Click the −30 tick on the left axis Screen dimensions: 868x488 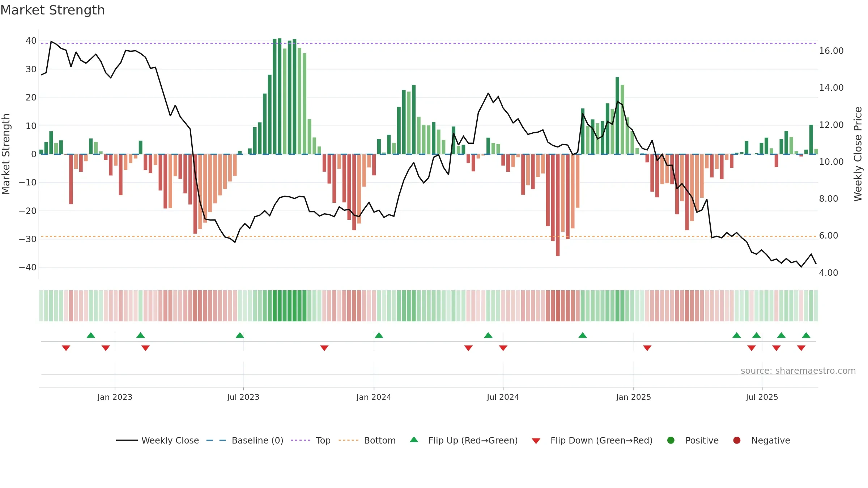(x=28, y=239)
